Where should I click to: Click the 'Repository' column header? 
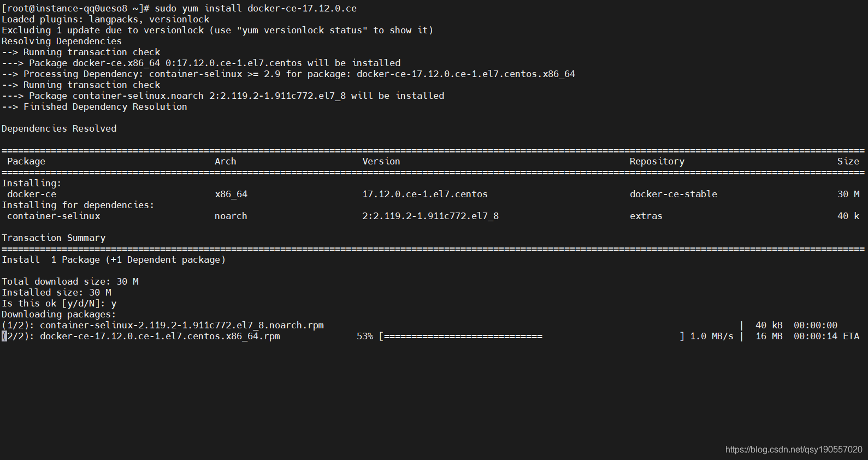pos(657,161)
